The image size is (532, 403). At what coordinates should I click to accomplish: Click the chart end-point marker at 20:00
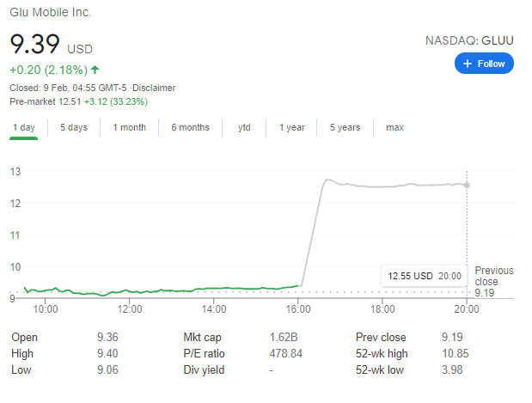pos(467,185)
